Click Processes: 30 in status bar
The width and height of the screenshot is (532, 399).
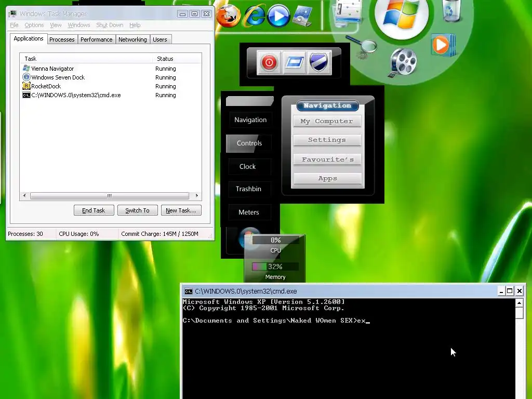tap(25, 234)
